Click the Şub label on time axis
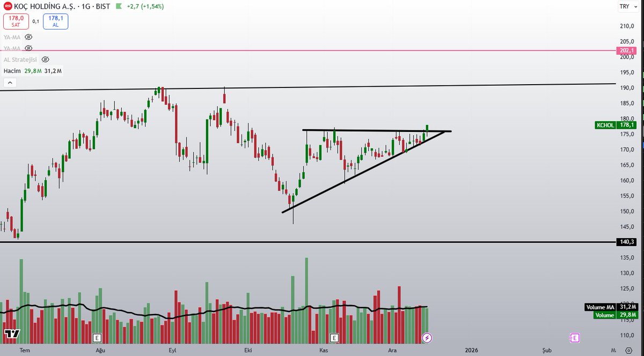 coord(546,350)
